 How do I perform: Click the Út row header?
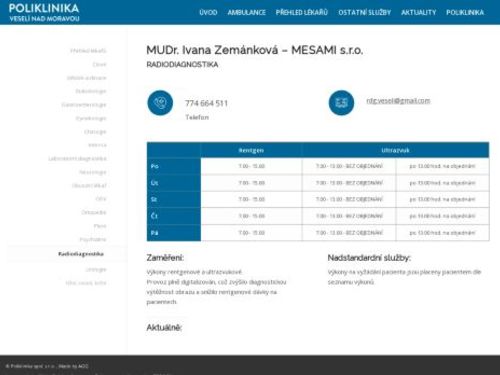coord(174,183)
